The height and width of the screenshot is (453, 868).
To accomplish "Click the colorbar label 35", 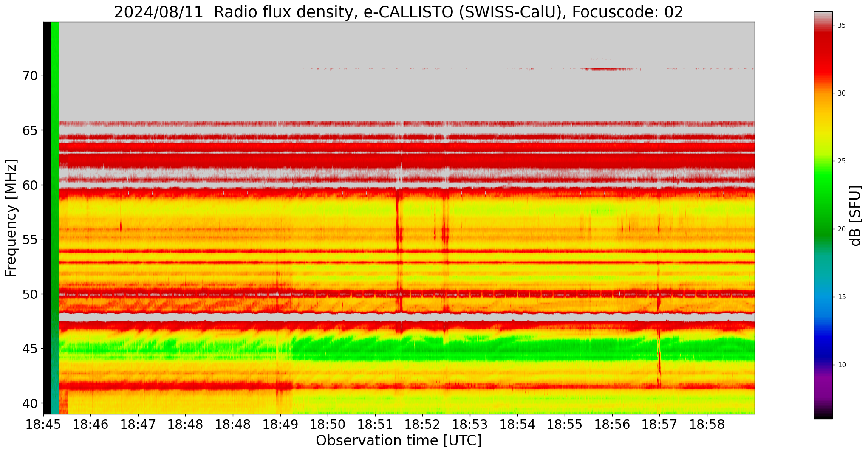I will tap(841, 25).
